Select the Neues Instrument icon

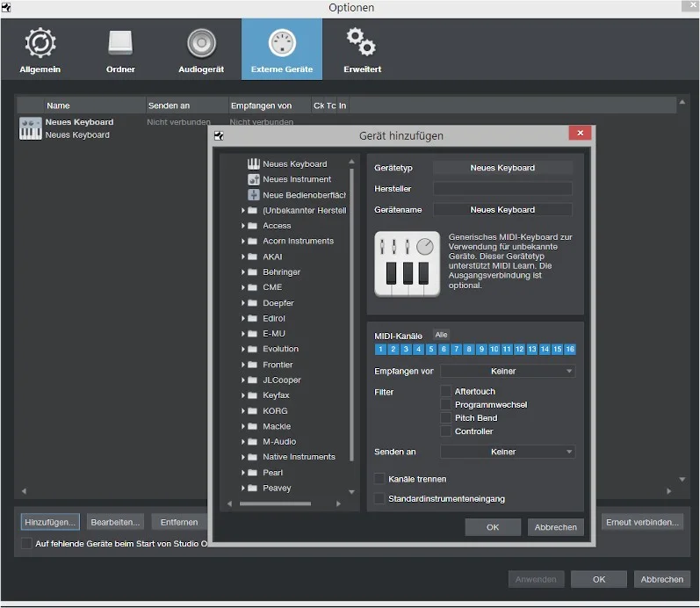(x=254, y=179)
